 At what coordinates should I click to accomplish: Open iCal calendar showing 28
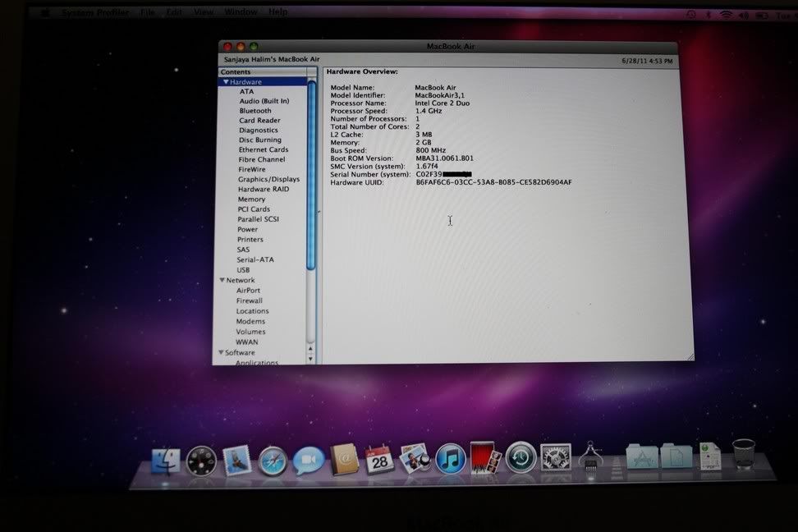tap(379, 459)
